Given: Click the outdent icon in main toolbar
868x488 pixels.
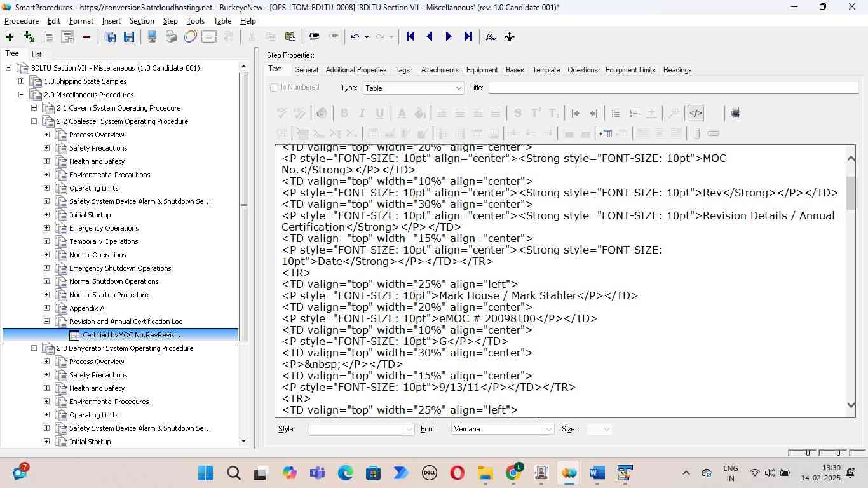Looking at the screenshot, I should click(x=313, y=37).
